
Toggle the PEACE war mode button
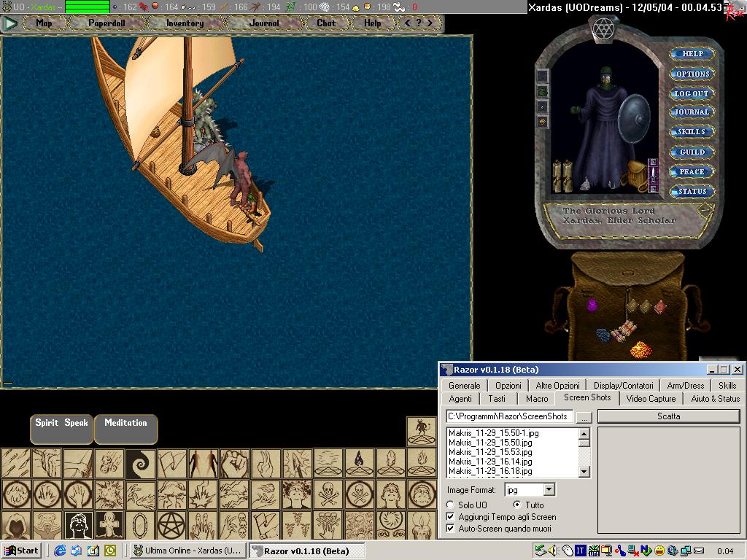click(x=692, y=172)
